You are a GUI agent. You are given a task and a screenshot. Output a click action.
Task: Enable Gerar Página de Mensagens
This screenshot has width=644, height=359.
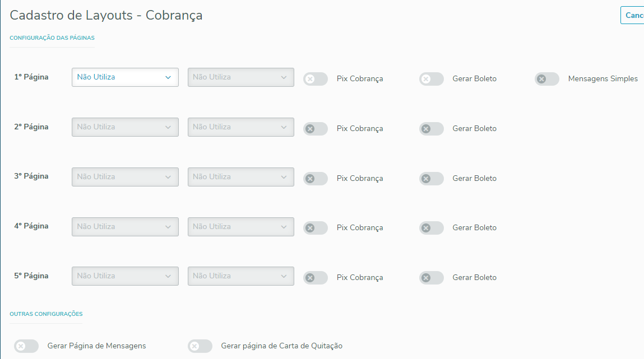26,346
